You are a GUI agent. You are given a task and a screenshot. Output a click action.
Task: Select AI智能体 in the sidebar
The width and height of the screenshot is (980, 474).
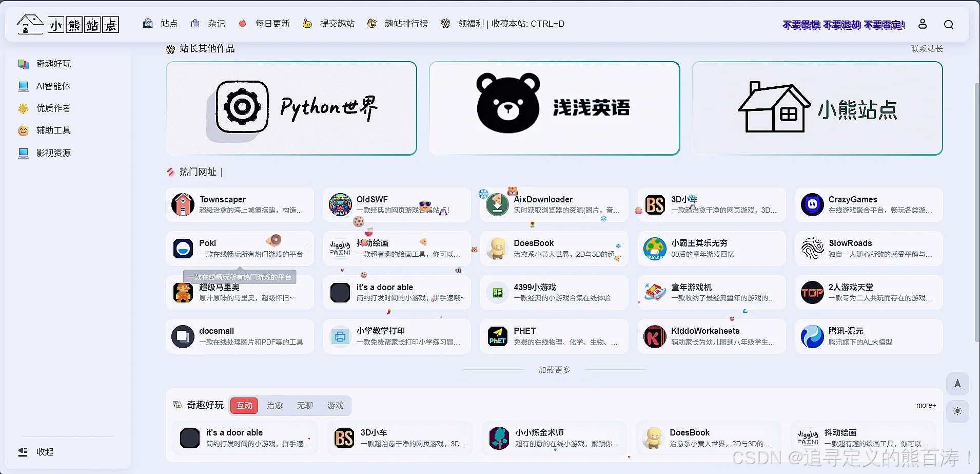45,86
